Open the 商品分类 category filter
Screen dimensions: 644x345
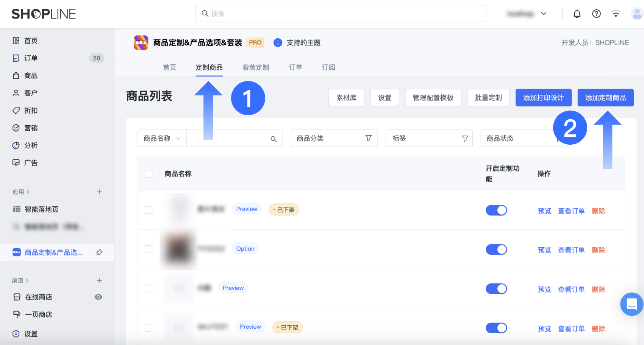334,138
